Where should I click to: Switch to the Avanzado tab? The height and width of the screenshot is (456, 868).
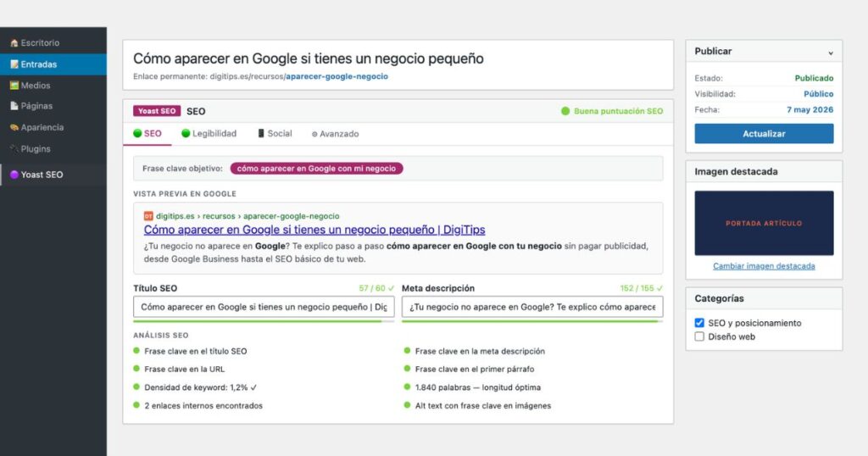tap(335, 134)
